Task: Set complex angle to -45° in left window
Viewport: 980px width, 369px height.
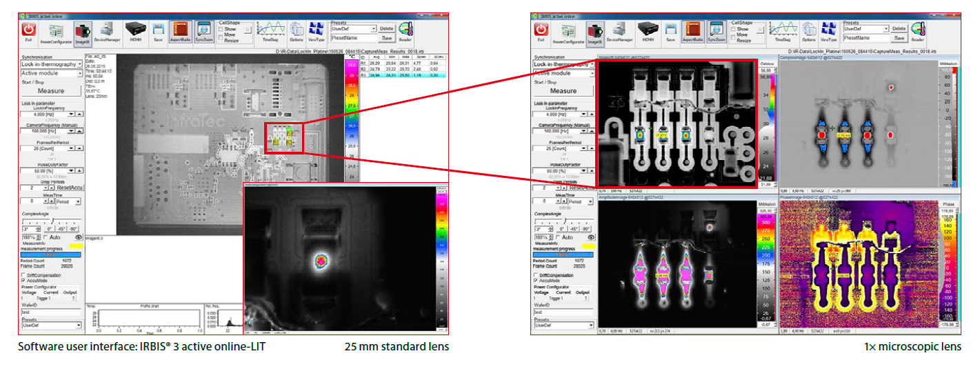Action: click(62, 229)
